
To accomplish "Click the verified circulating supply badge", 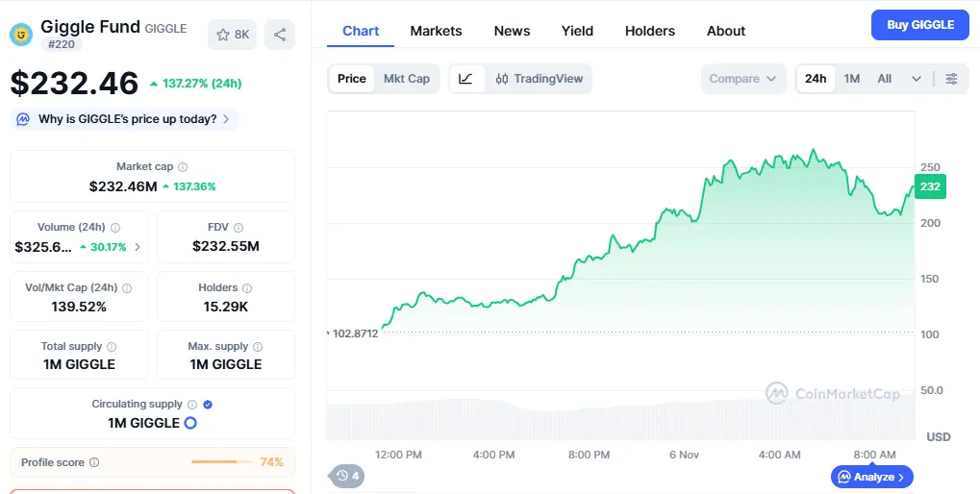I will point(208,405).
